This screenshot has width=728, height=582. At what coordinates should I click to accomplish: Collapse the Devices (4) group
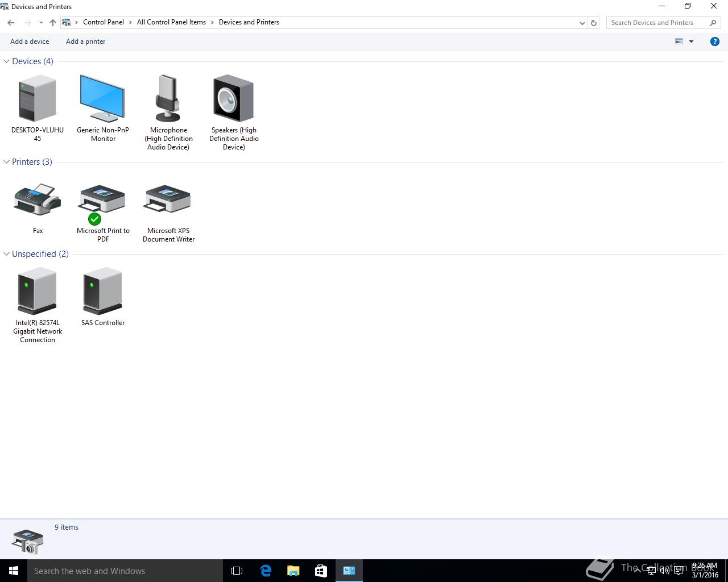(6, 61)
